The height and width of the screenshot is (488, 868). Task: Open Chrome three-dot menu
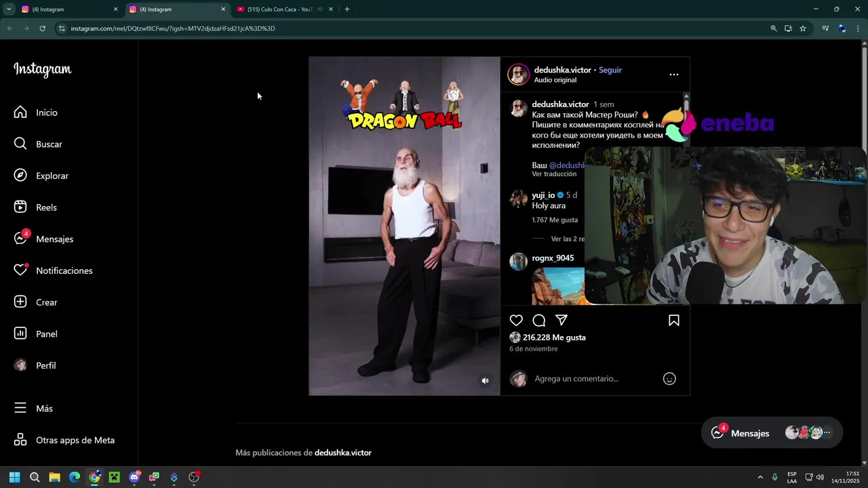click(858, 28)
